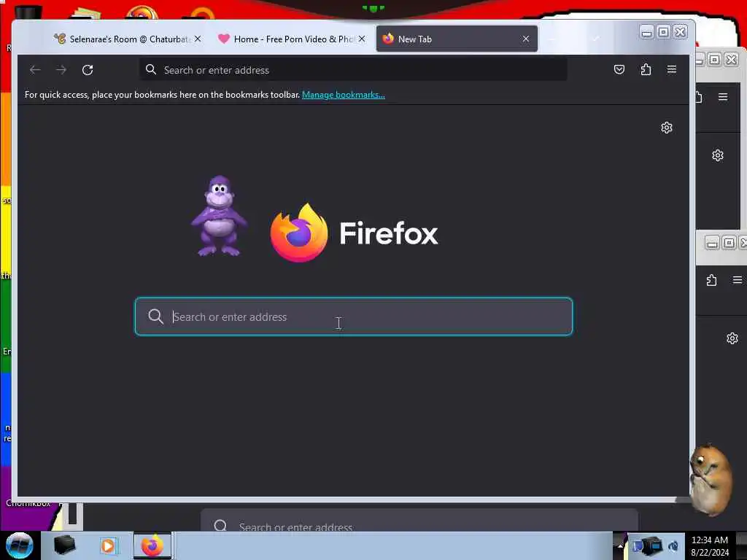The height and width of the screenshot is (560, 747).
Task: Open the Extensions puzzle icon in front window
Action: point(646,69)
